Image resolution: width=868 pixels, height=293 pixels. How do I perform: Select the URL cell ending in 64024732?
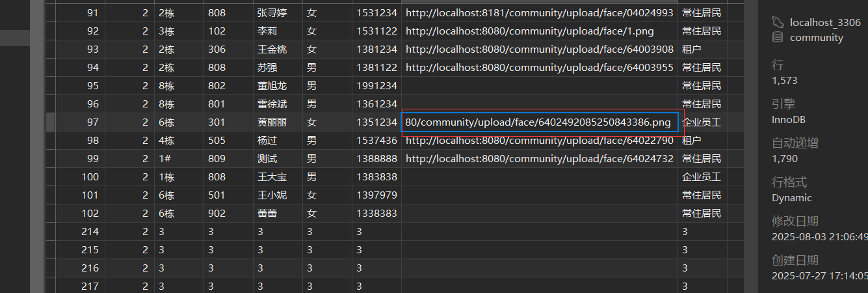[540, 159]
